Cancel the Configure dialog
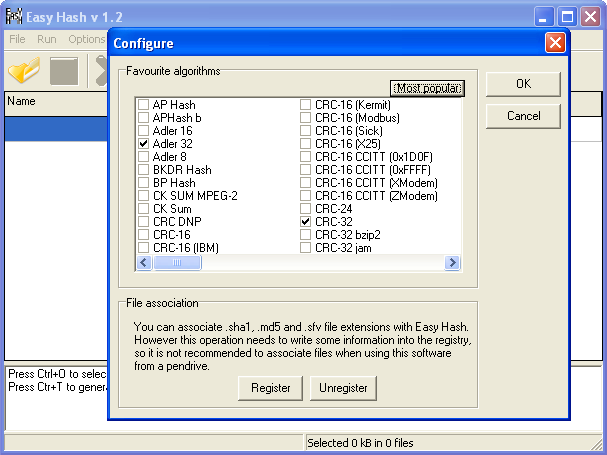The image size is (607, 455). click(523, 116)
